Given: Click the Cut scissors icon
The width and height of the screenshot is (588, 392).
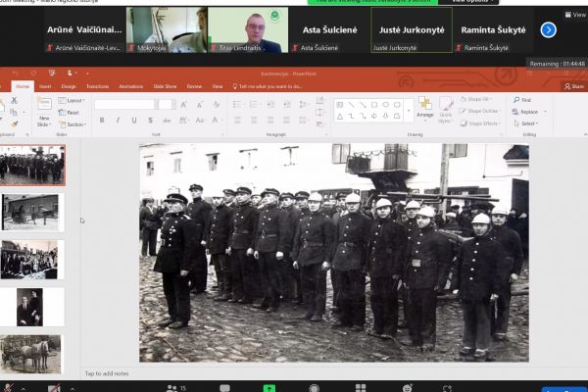Looking at the screenshot, I should point(15,101).
